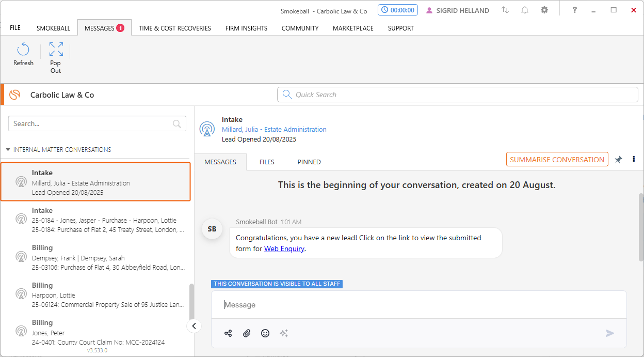
Task: Collapse Internal Matter Conversations section
Action: (8, 150)
